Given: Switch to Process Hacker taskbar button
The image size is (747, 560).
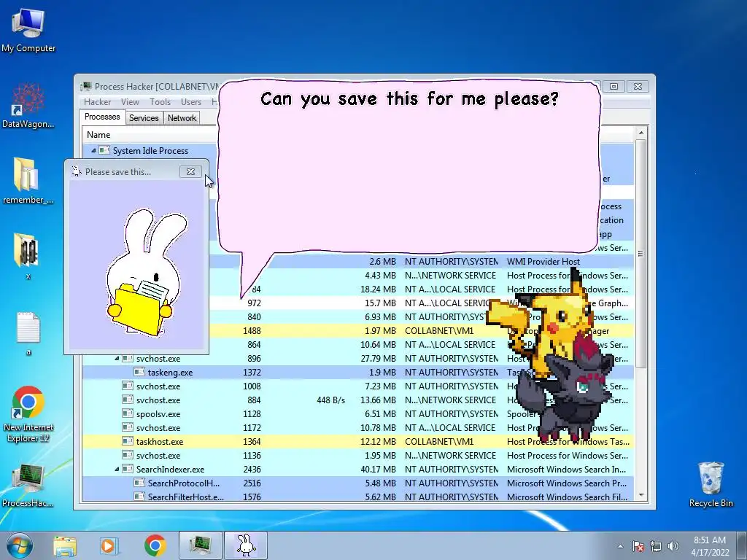Looking at the screenshot, I should point(201,545).
